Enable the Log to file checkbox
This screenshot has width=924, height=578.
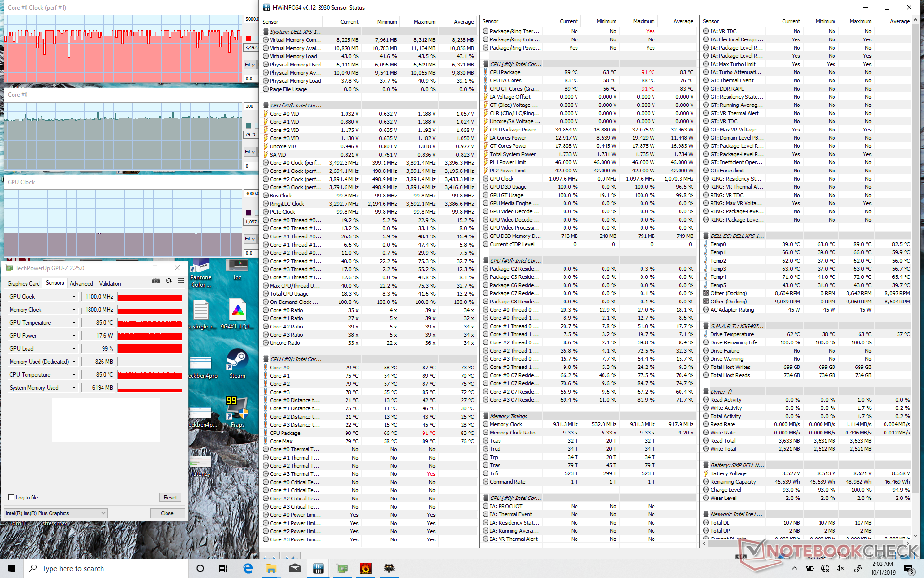pyautogui.click(x=12, y=498)
